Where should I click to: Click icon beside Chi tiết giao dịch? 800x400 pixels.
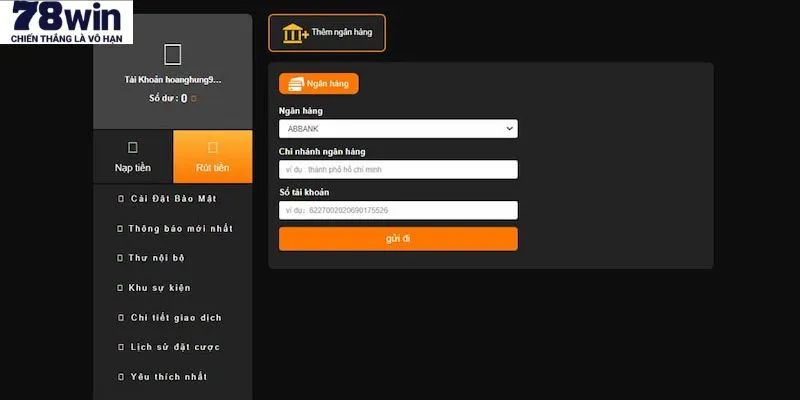[120, 317]
